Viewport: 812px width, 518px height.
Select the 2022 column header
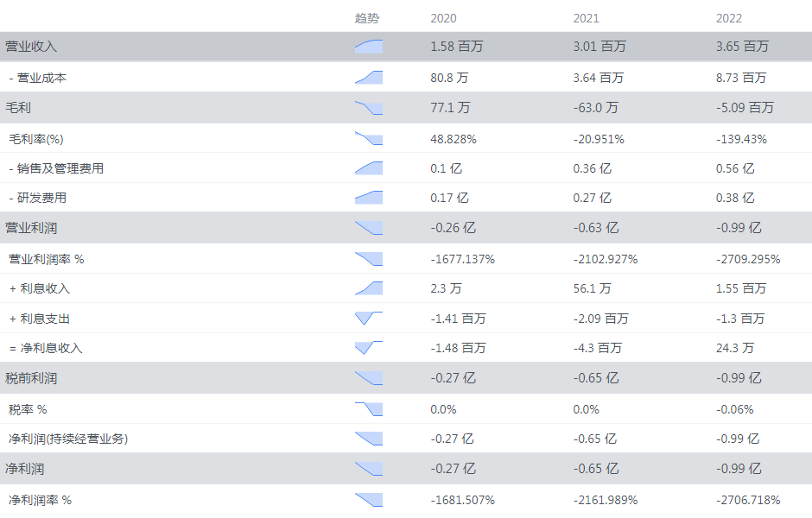pos(729,18)
